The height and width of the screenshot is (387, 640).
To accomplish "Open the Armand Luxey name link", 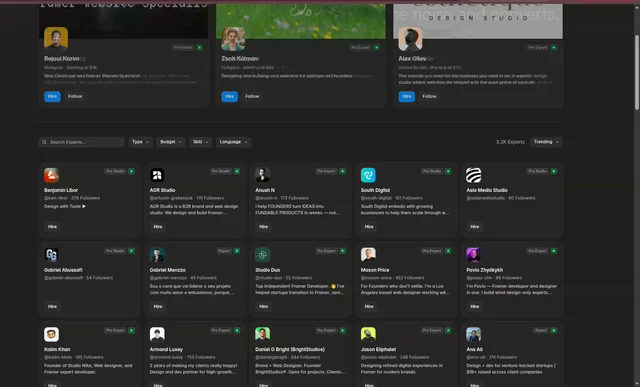I will [166, 349].
